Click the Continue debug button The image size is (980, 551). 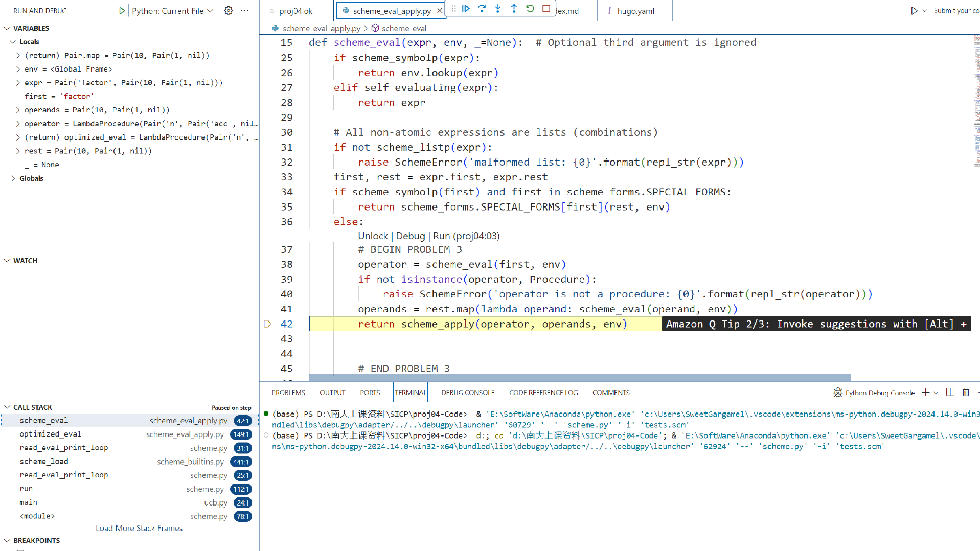(466, 9)
